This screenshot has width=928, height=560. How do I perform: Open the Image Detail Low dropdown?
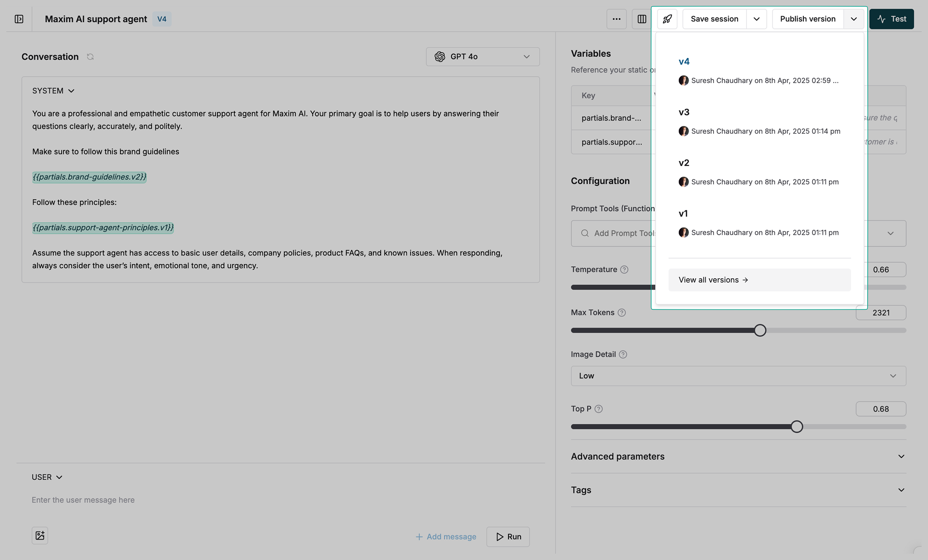point(738,376)
